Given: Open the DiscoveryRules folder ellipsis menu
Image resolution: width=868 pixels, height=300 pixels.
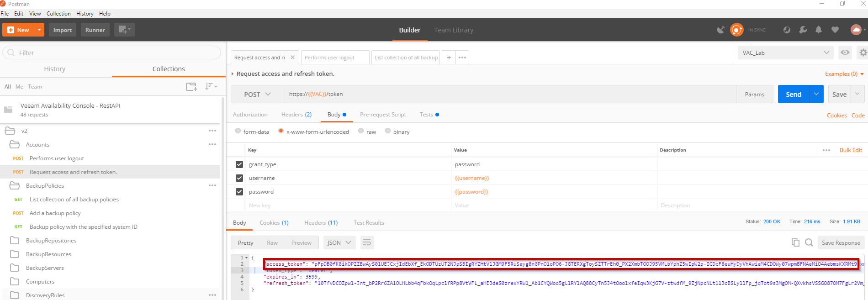Looking at the screenshot, I should 212,295.
